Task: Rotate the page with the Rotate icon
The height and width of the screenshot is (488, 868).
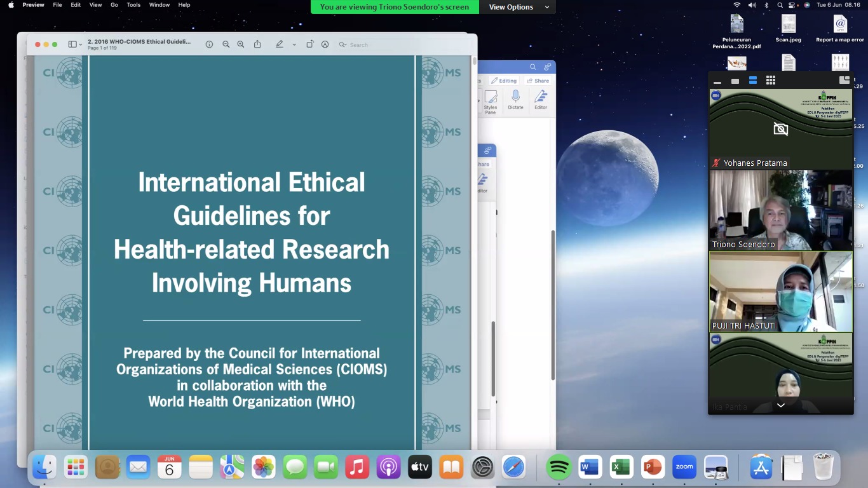Action: pos(309,44)
